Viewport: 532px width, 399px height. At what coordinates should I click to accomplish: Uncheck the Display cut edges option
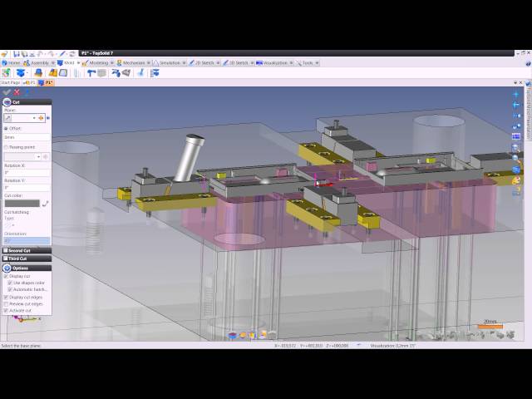7,297
